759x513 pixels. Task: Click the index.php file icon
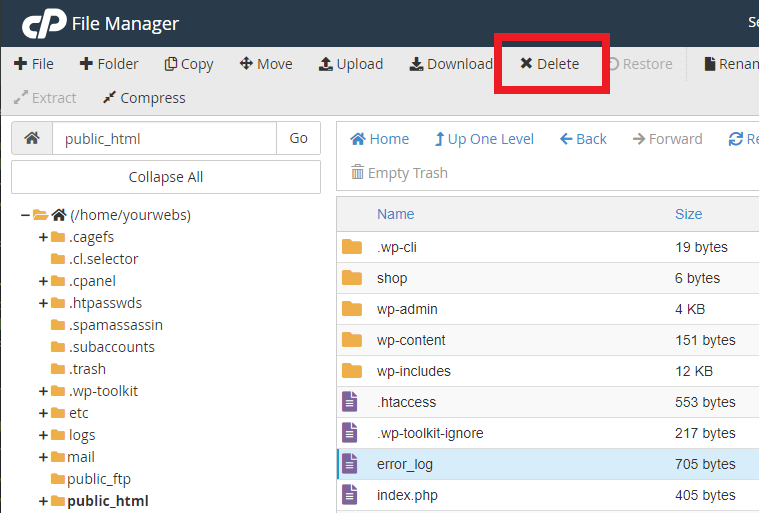pyautogui.click(x=350, y=495)
